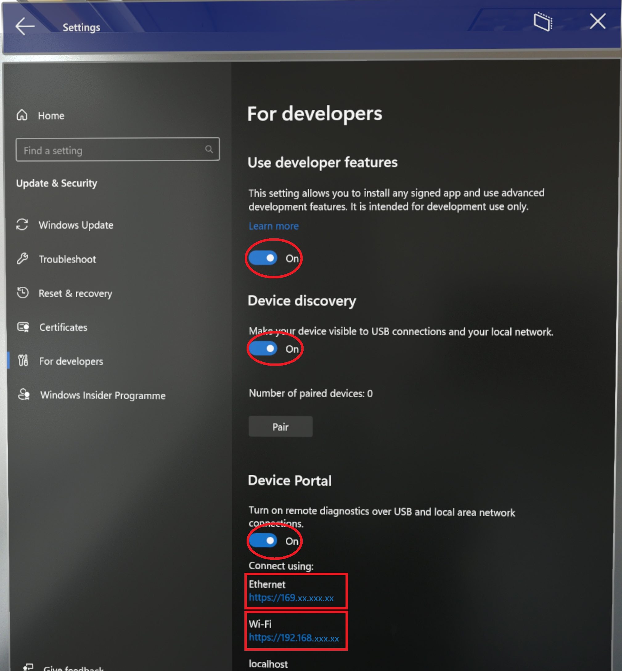The width and height of the screenshot is (622, 672).
Task: Open the For developers menu item
Action: point(71,361)
